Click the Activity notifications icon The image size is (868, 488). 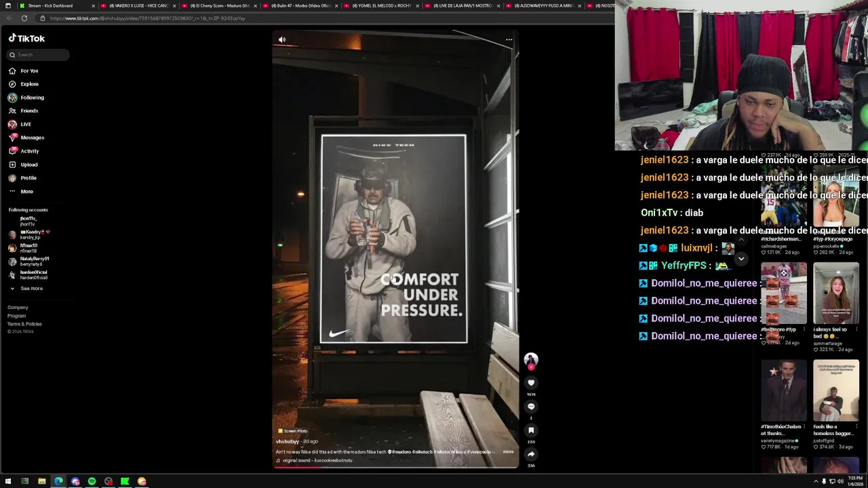(x=12, y=151)
